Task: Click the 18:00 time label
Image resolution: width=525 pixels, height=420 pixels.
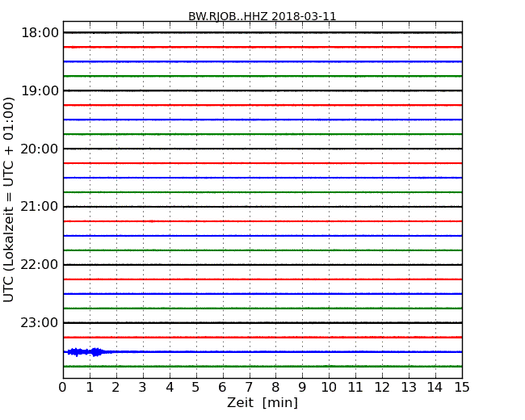Action: point(40,33)
